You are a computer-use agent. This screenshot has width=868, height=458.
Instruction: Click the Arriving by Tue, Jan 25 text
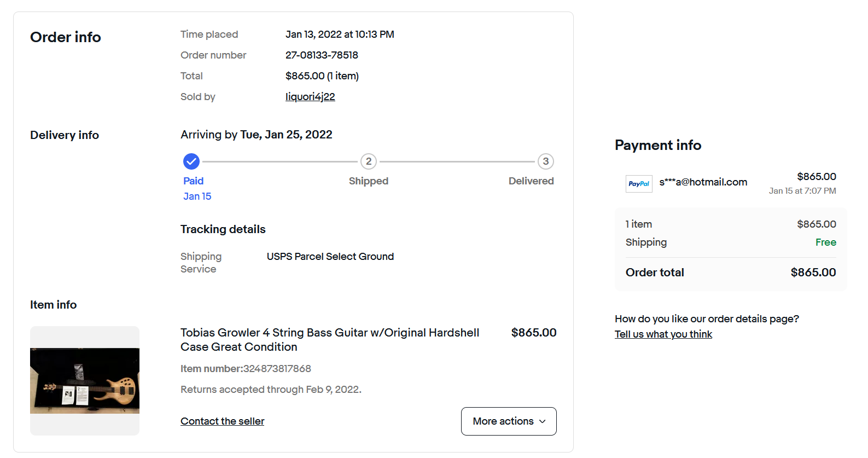coord(257,135)
